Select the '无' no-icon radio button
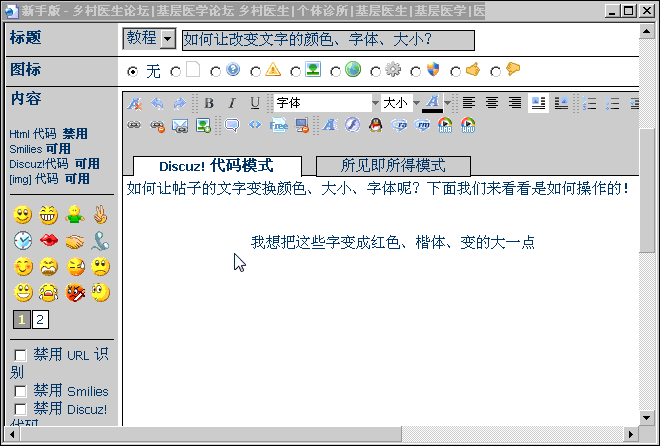This screenshot has width=660, height=446. pyautogui.click(x=133, y=72)
